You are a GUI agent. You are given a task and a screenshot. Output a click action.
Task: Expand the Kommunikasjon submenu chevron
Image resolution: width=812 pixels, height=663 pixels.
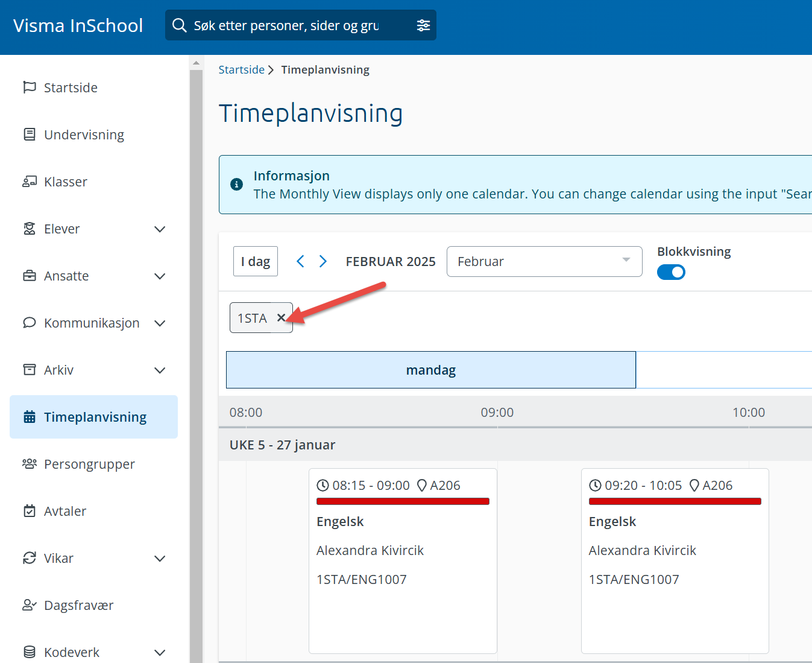click(x=160, y=323)
